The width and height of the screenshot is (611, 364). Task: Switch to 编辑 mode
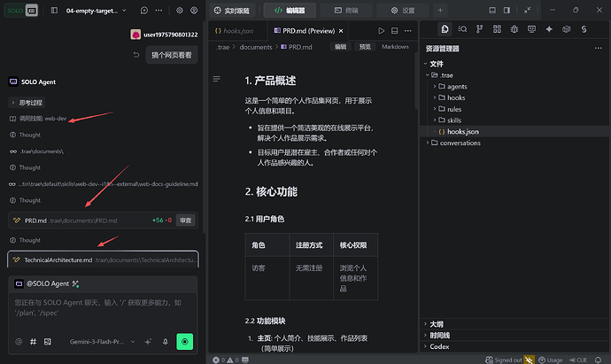coord(340,47)
